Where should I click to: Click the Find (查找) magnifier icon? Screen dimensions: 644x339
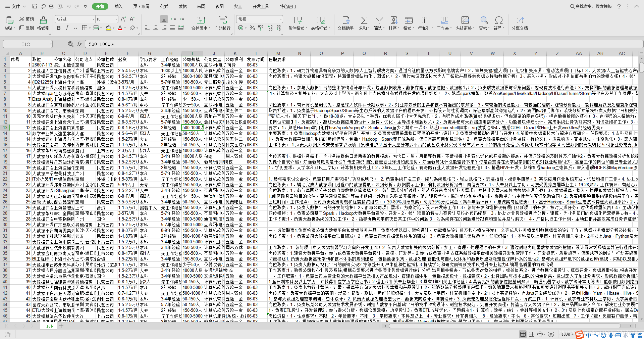484,20
